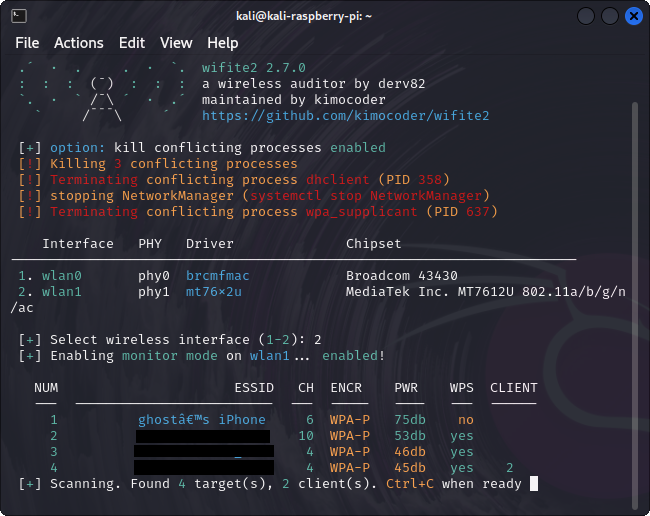Click 'option: kill conflicting processes enabled' line
The width and height of the screenshot is (650, 516).
[202, 148]
